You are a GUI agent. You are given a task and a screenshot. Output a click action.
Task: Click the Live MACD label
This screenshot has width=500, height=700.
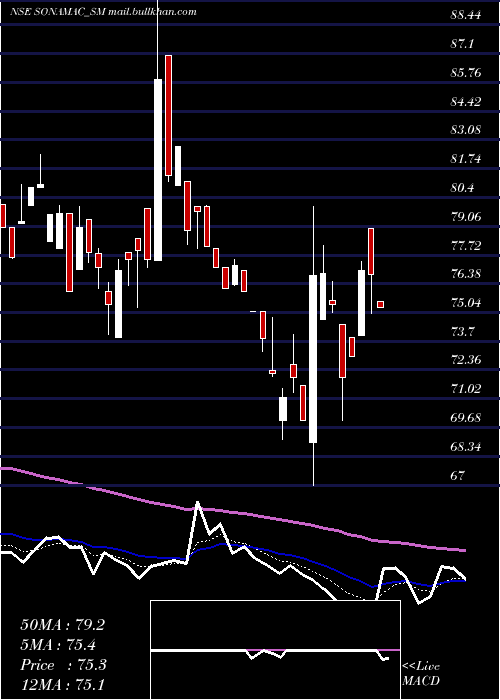coord(421,674)
